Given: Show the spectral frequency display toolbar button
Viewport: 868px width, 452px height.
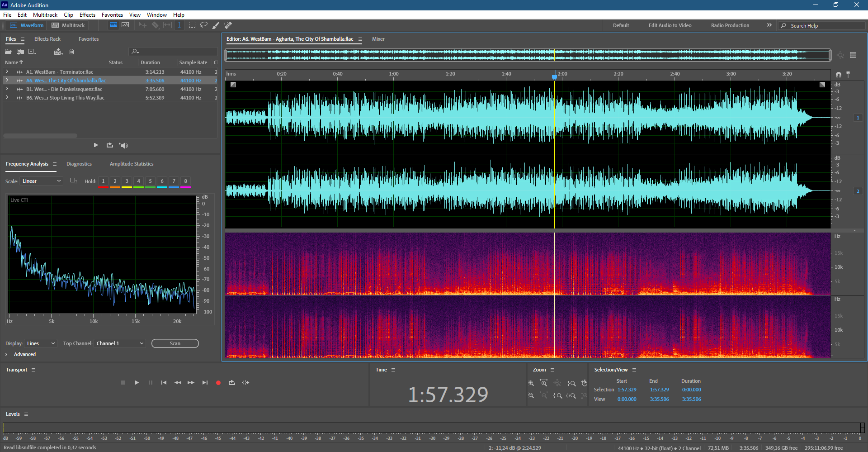Looking at the screenshot, I should [x=113, y=25].
